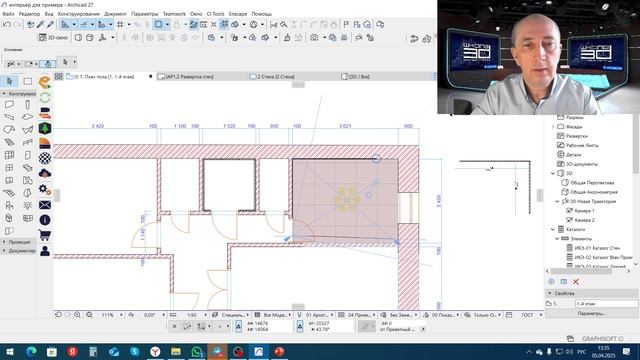The height and width of the screenshot is (360, 640).
Task: Select the Object chair tool in toolbox
Action: pos(9,205)
